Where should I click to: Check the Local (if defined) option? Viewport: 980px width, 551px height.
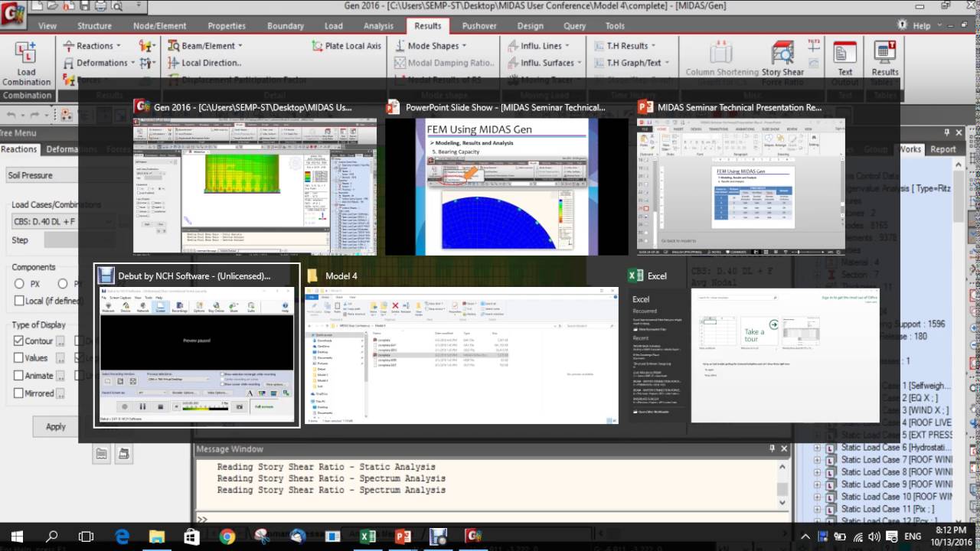18,301
